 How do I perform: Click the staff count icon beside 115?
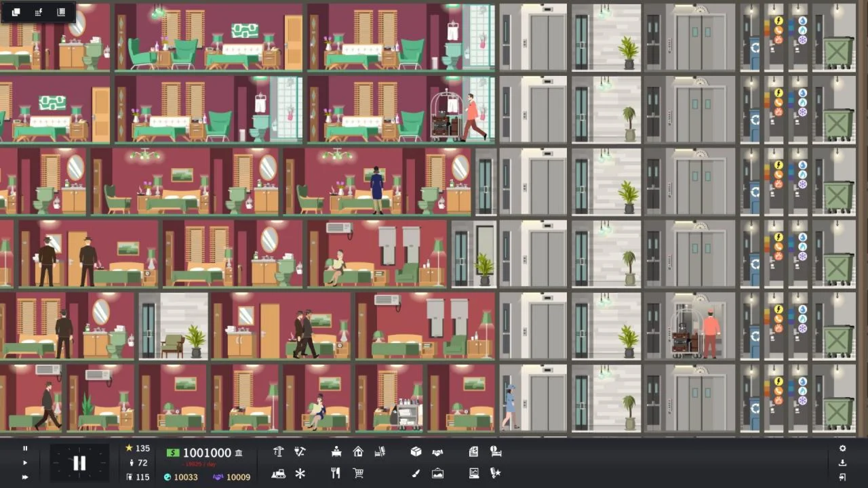(x=129, y=477)
